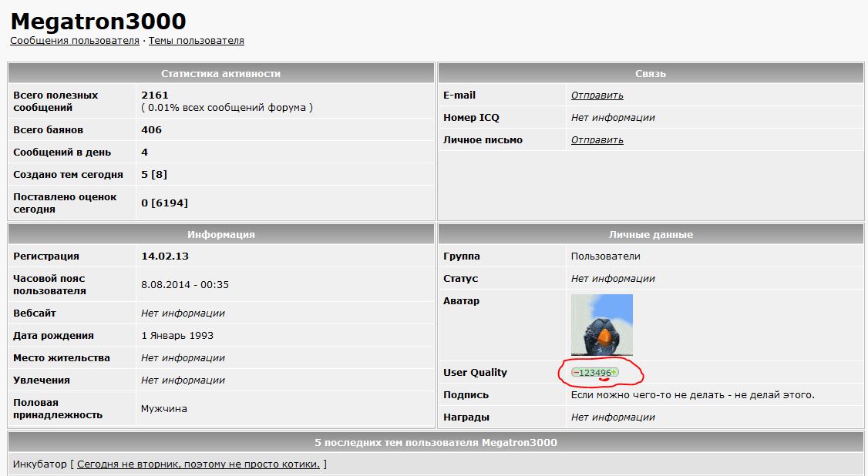
Task: Click the "Информация" section header
Action: [220, 234]
